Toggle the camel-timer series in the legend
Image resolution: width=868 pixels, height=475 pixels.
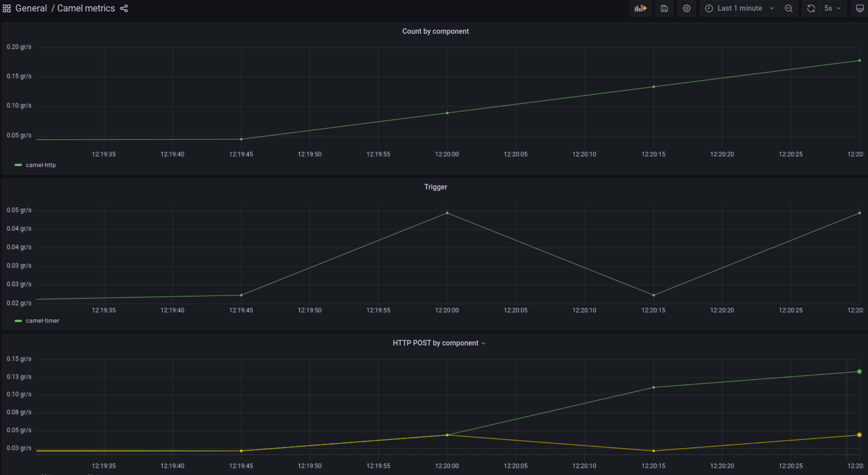click(x=42, y=321)
